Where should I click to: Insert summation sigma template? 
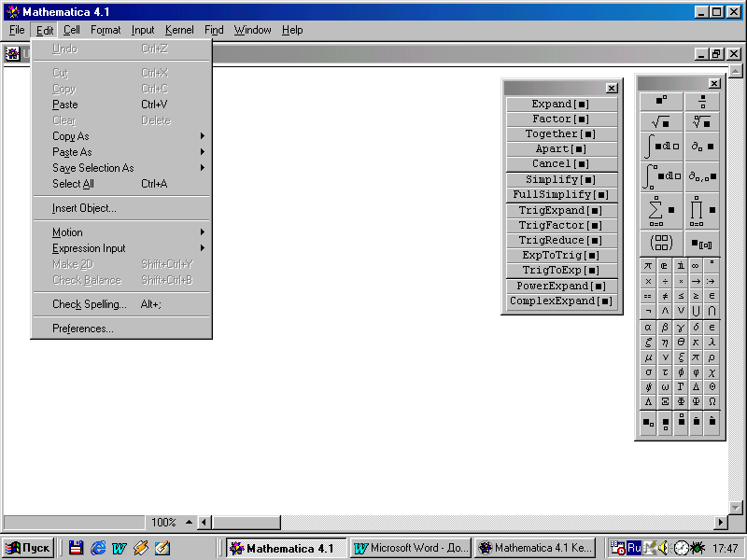[x=662, y=211]
